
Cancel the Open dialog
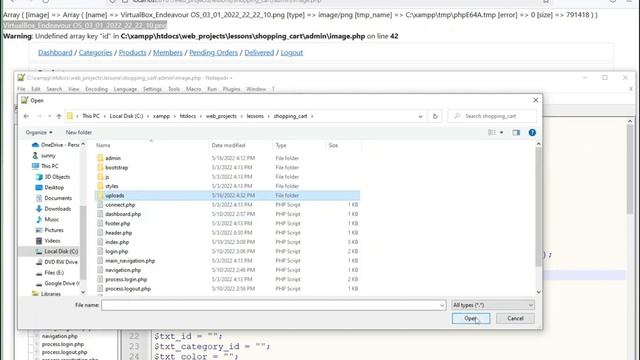515,318
